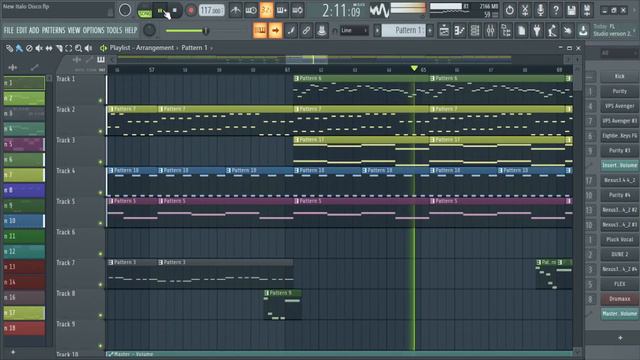Click the FLEX channel button

(619, 284)
